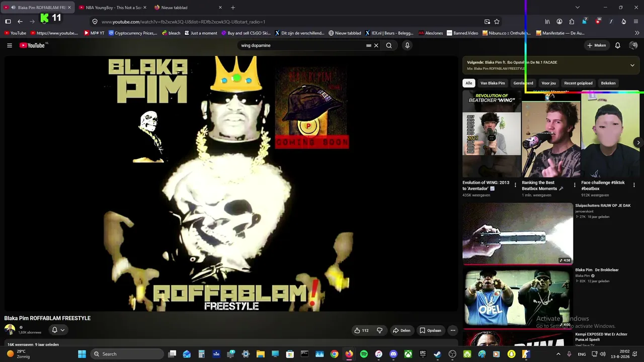Expand the 'Volgende' mix playlist panel

632,65
